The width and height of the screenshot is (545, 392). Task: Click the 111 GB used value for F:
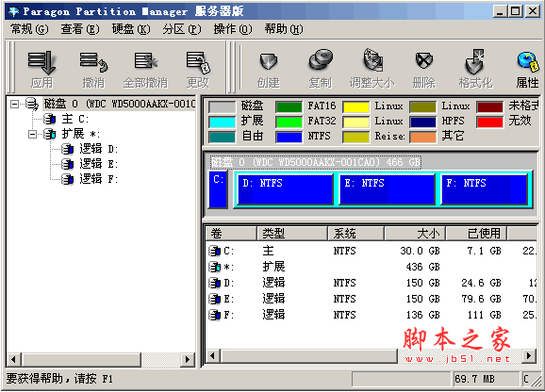[x=484, y=315]
